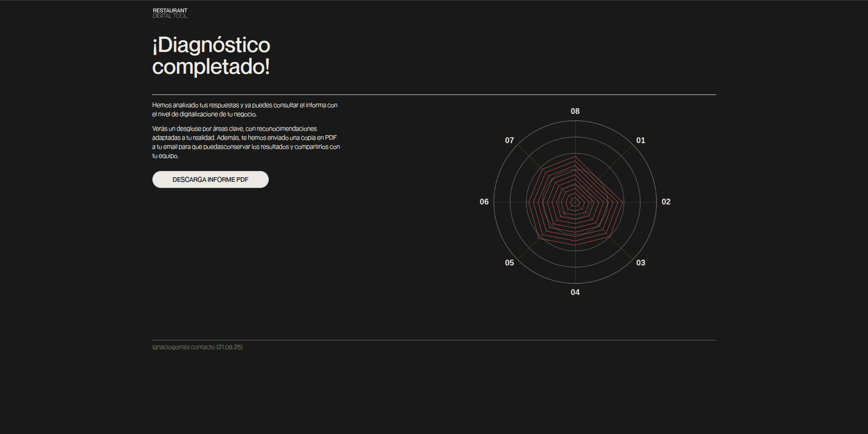
Task: Select axis label 06 on the radar chart
Action: click(484, 202)
